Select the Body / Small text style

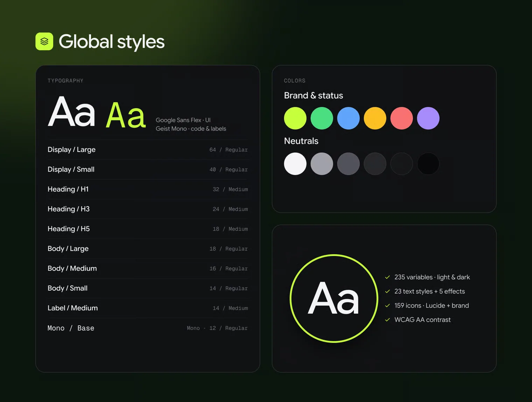tap(148, 288)
